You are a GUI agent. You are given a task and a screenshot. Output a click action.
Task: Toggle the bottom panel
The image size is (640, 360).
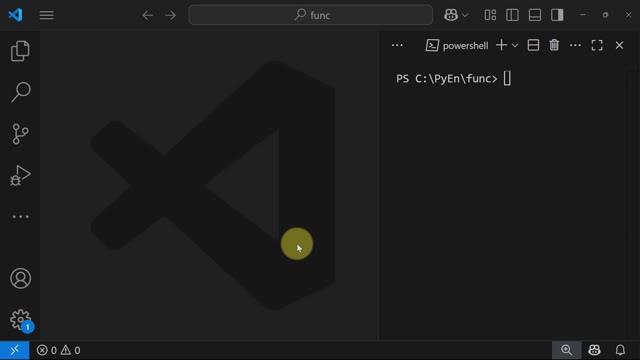[x=535, y=15]
